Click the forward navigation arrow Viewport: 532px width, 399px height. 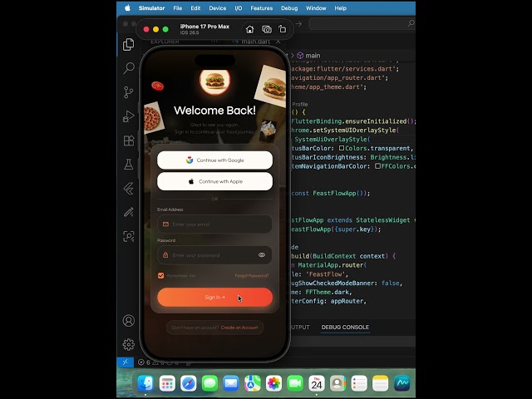[x=299, y=23]
